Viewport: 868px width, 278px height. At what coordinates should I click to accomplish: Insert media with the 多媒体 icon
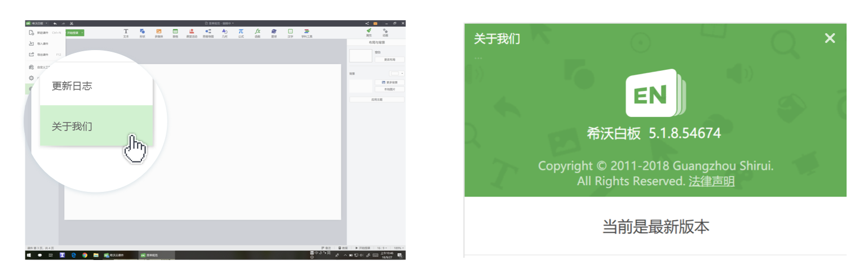click(x=159, y=33)
